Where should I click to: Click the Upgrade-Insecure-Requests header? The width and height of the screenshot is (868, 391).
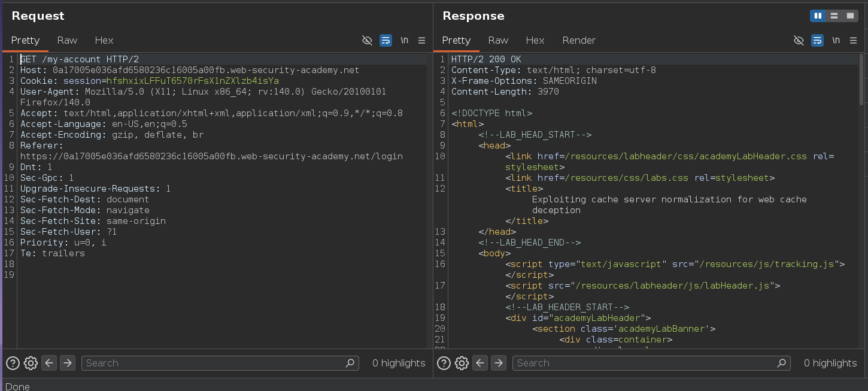(96, 189)
